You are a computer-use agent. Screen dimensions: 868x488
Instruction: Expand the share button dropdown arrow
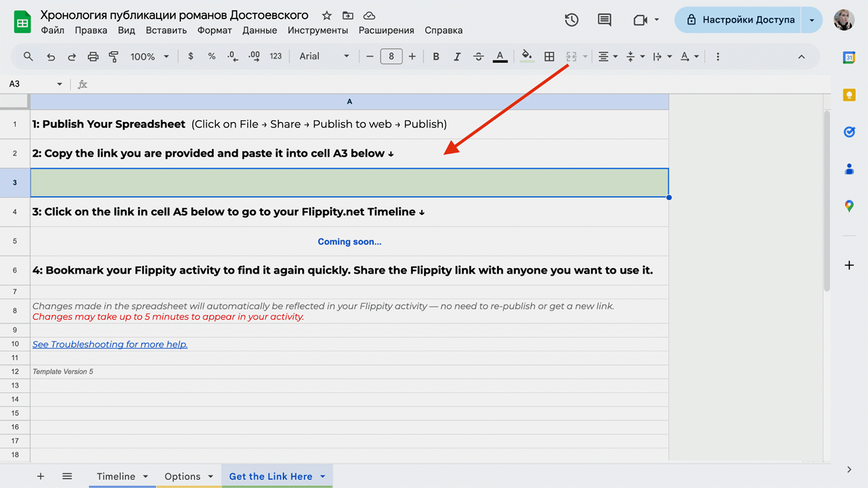tap(812, 20)
